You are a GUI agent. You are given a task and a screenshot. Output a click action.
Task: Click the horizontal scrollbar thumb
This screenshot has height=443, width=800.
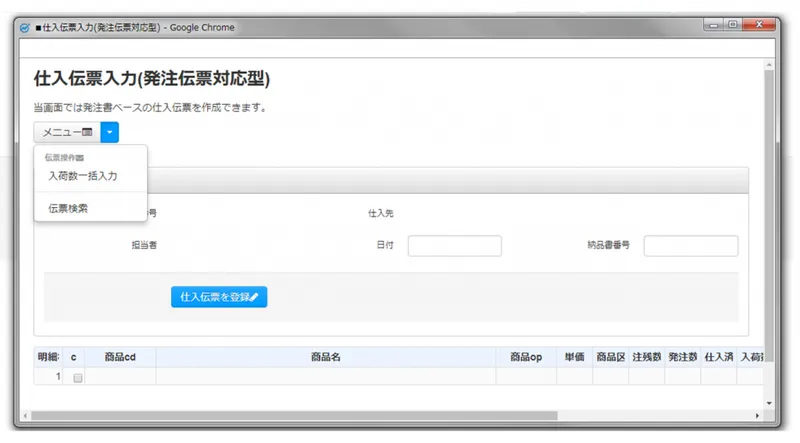coord(294,416)
